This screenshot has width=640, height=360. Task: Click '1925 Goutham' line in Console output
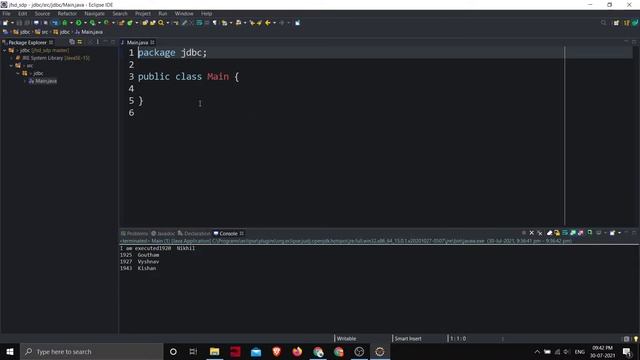pos(140,255)
